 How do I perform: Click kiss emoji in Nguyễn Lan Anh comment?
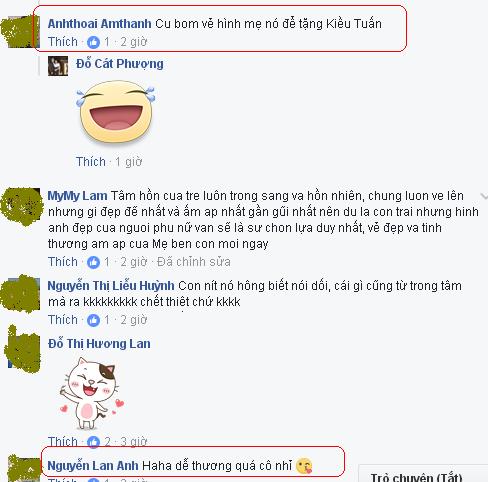[304, 466]
